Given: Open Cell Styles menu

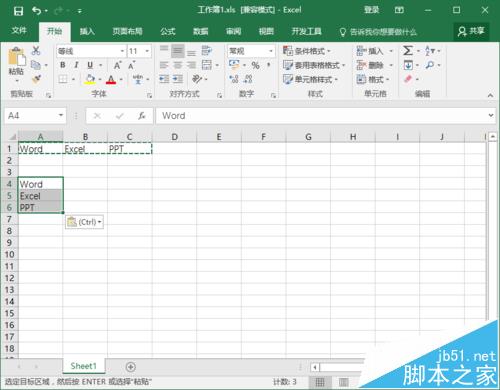Looking at the screenshot, I should click(x=310, y=79).
